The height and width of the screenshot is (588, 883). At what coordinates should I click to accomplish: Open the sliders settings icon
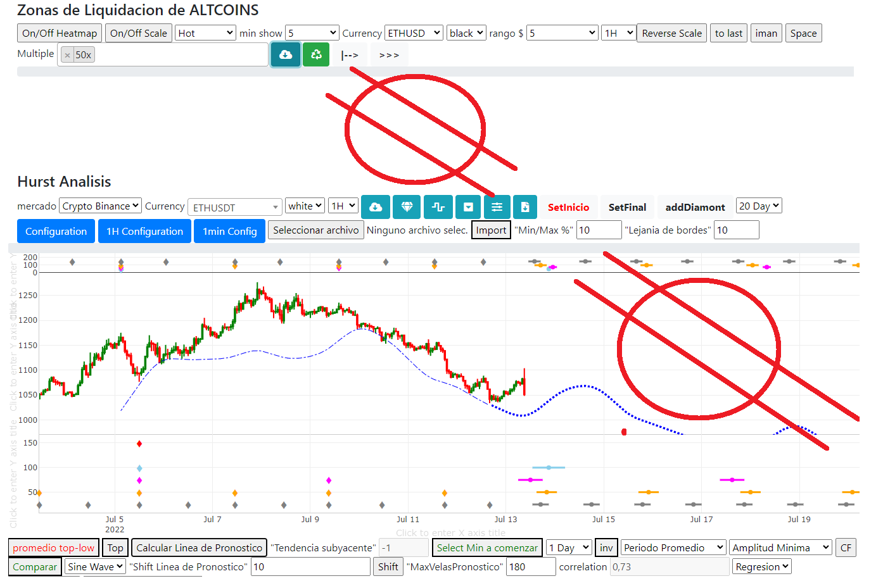point(497,207)
